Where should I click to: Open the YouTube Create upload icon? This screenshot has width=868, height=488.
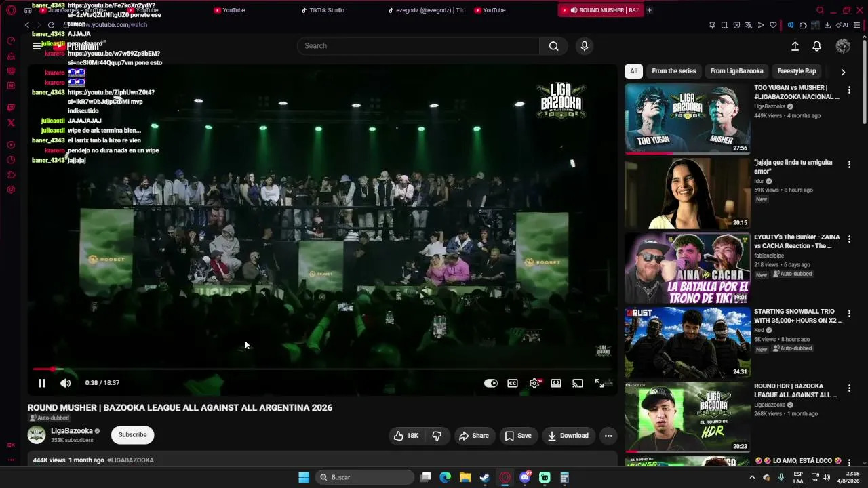[795, 46]
